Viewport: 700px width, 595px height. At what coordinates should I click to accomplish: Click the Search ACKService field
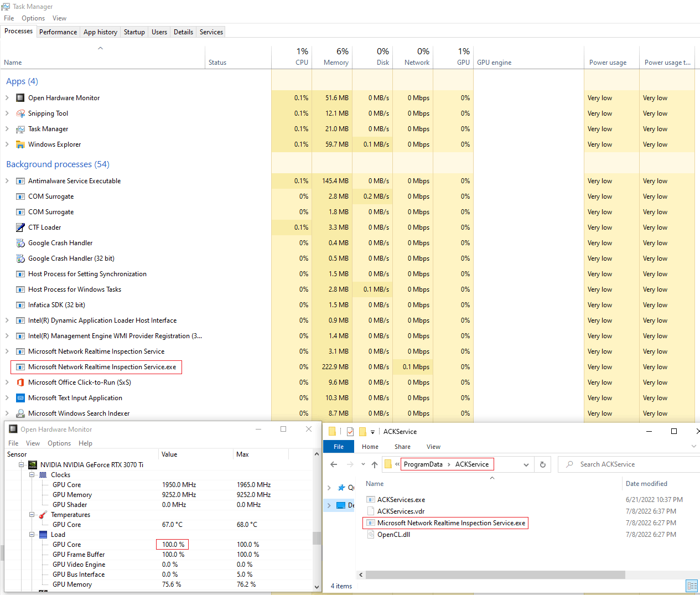click(631, 464)
